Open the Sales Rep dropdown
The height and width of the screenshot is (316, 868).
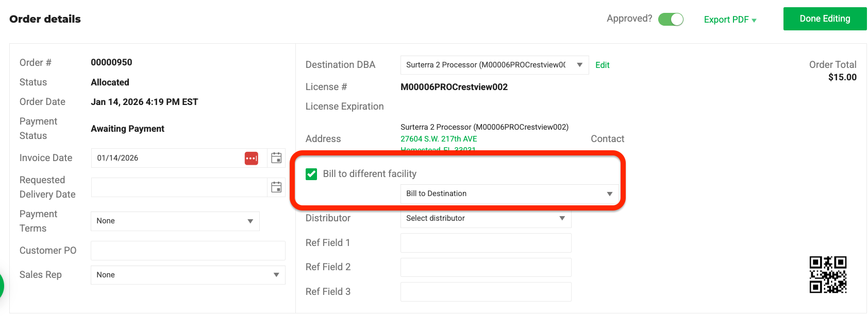click(x=188, y=275)
